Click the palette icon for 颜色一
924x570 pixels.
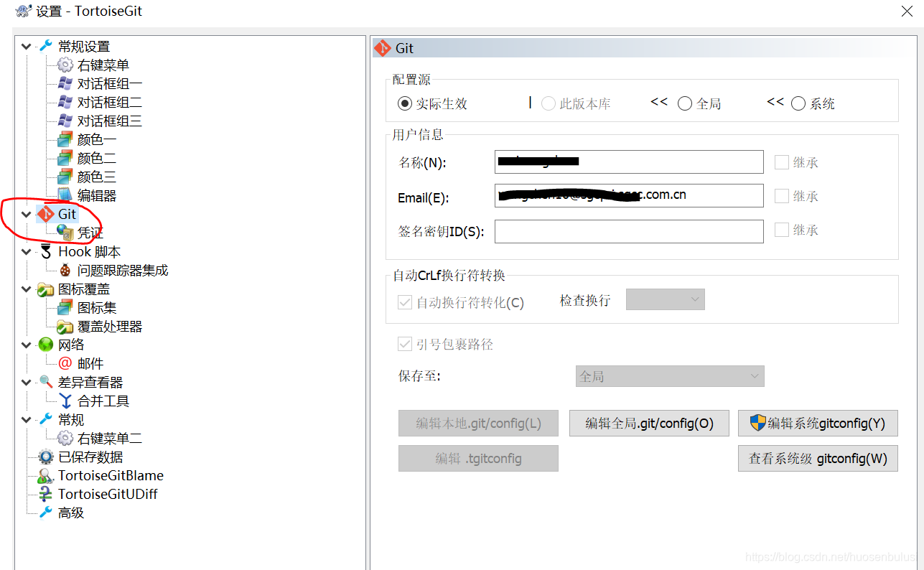tap(65, 140)
